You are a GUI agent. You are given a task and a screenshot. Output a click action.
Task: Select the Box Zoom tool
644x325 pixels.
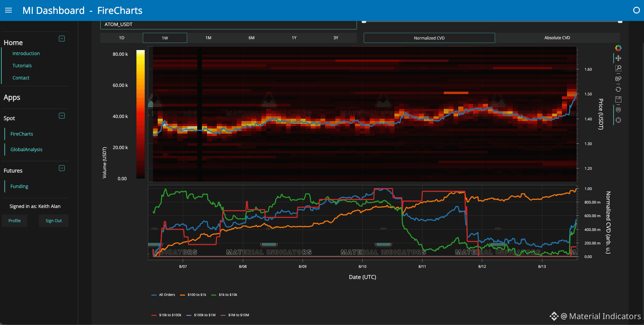[x=618, y=68]
